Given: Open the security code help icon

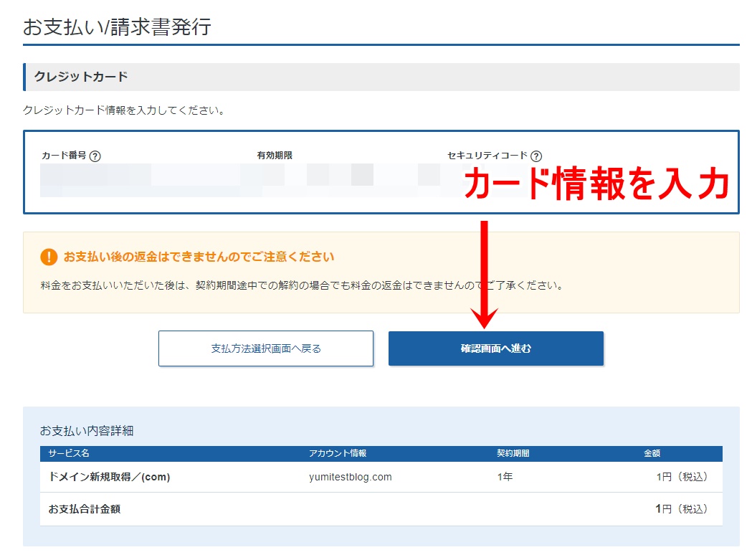Looking at the screenshot, I should coord(536,156).
